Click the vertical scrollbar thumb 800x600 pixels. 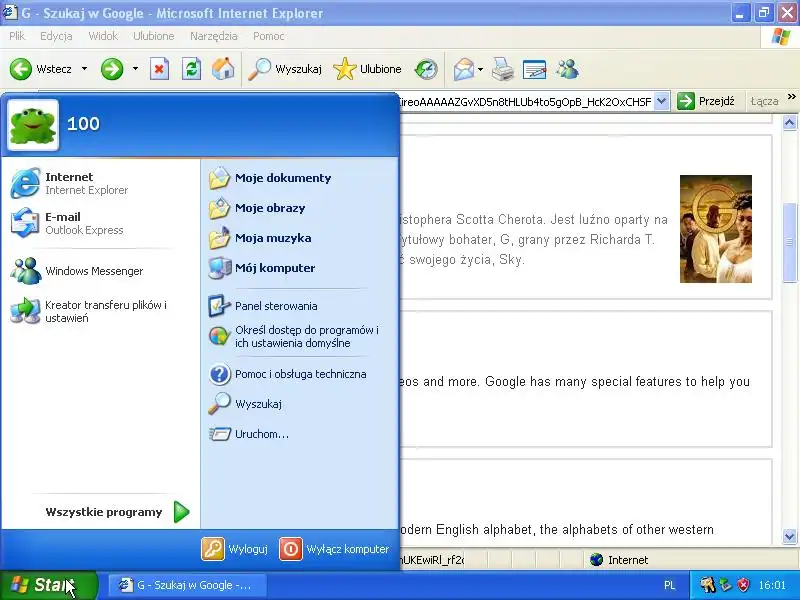(789, 242)
